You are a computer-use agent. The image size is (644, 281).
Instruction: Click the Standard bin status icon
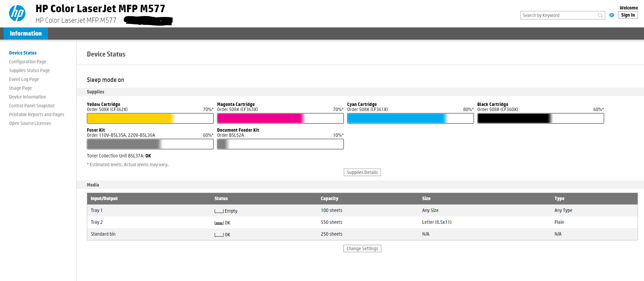click(219, 235)
